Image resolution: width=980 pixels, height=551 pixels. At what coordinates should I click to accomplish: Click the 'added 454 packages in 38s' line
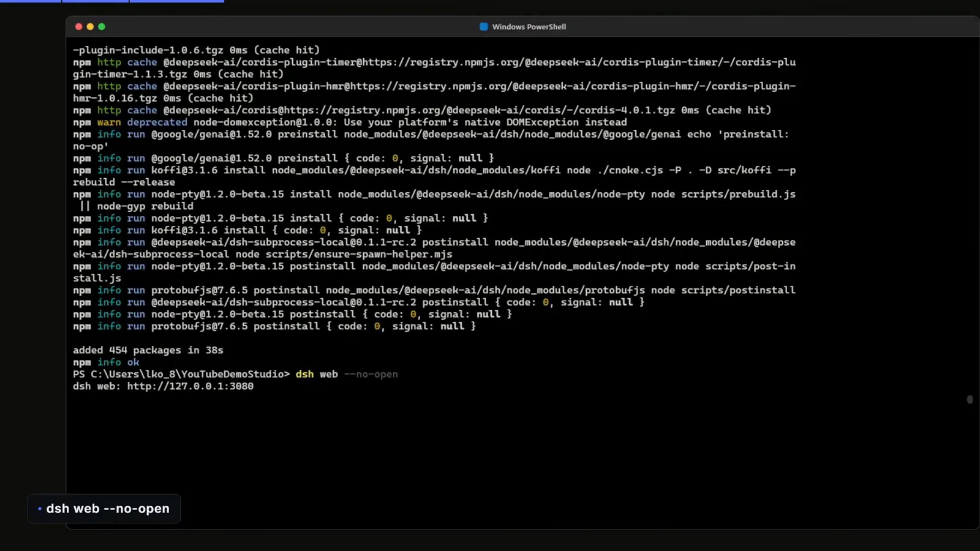coord(148,350)
